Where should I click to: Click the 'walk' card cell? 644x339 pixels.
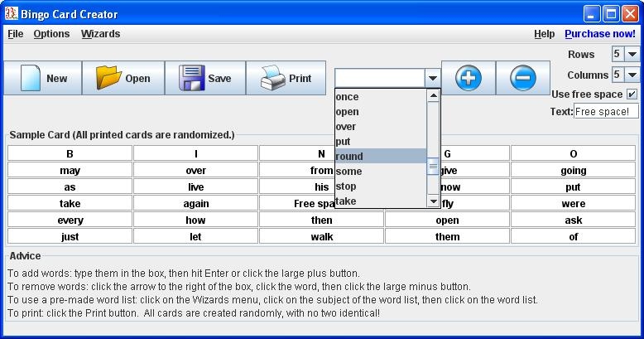pos(322,236)
